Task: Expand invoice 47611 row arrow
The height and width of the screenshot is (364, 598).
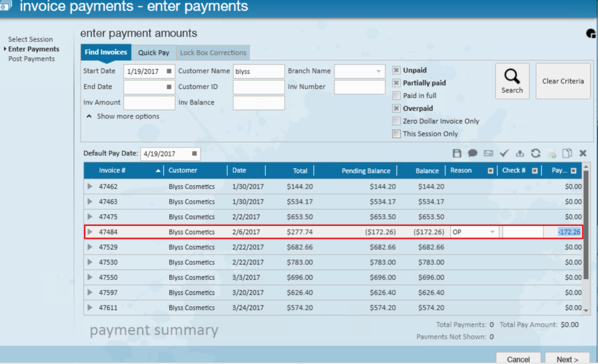Action: click(x=90, y=307)
